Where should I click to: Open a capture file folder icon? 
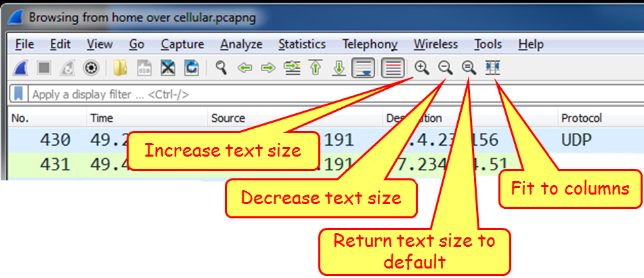(121, 68)
